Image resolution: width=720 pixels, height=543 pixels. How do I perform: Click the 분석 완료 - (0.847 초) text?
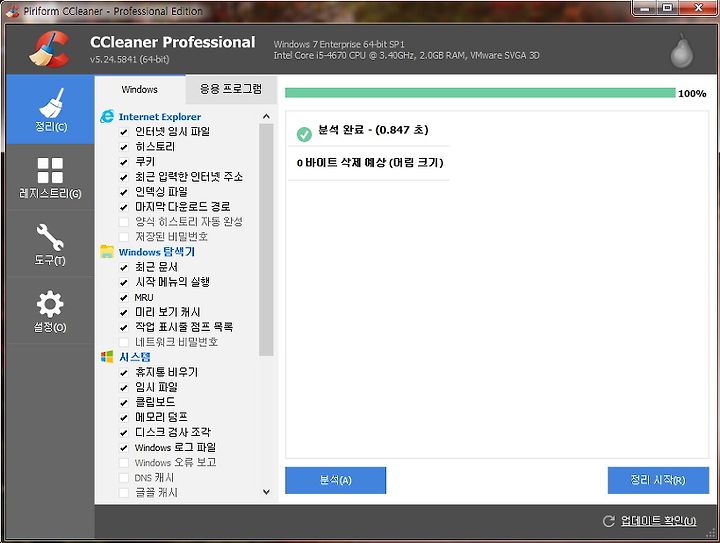coord(373,130)
